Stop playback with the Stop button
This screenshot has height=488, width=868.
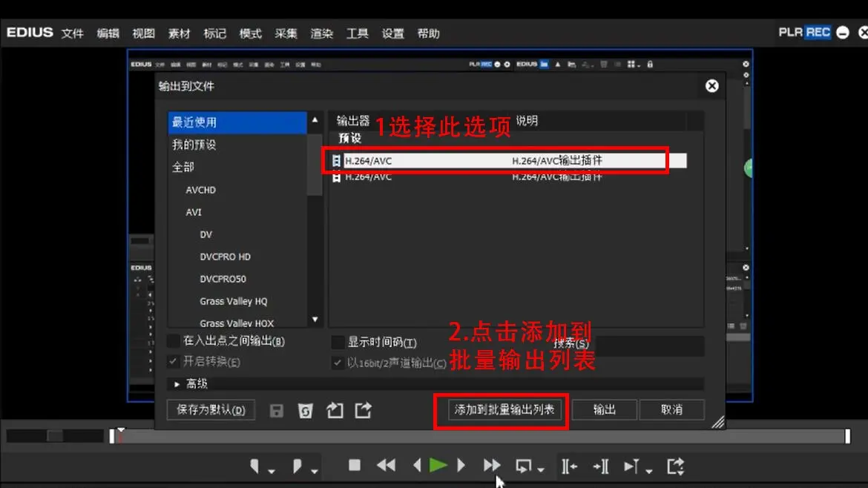coord(355,465)
